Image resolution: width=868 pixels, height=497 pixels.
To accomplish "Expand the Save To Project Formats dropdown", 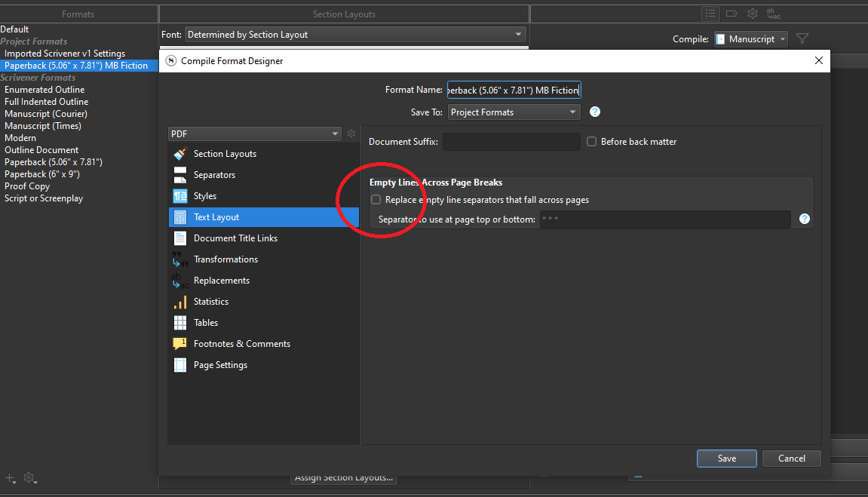I will (x=514, y=112).
